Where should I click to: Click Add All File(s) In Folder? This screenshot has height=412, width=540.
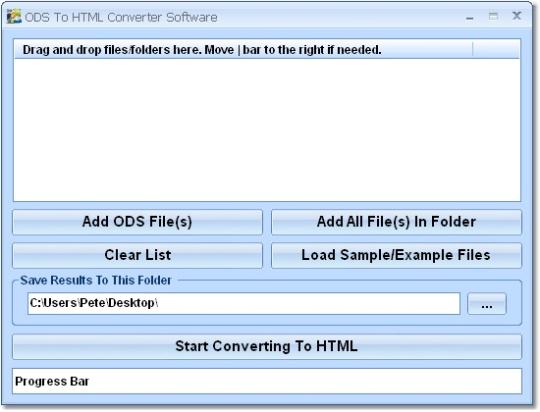[x=396, y=222]
